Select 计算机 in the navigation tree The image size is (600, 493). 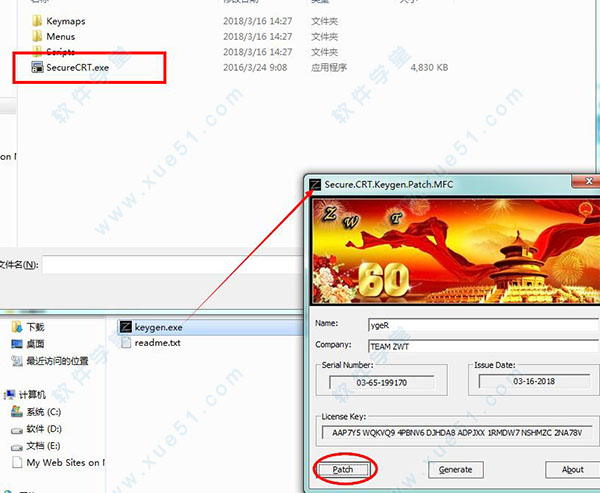click(33, 394)
